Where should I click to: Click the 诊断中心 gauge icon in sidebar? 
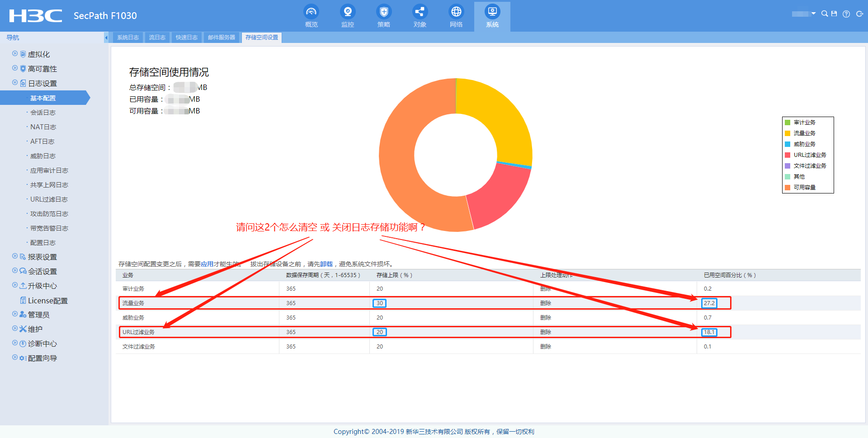23,344
